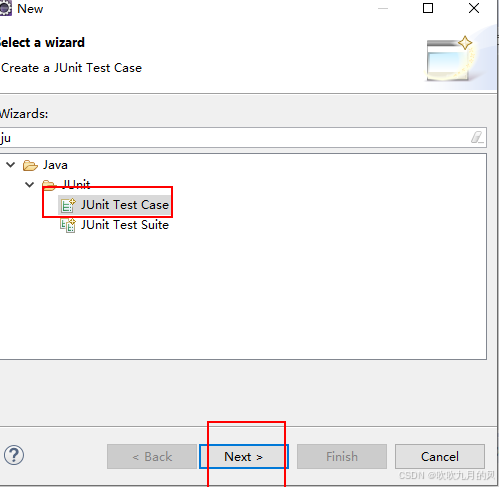The width and height of the screenshot is (499, 487).
Task: Collapse the Java tree node
Action: tap(11, 165)
